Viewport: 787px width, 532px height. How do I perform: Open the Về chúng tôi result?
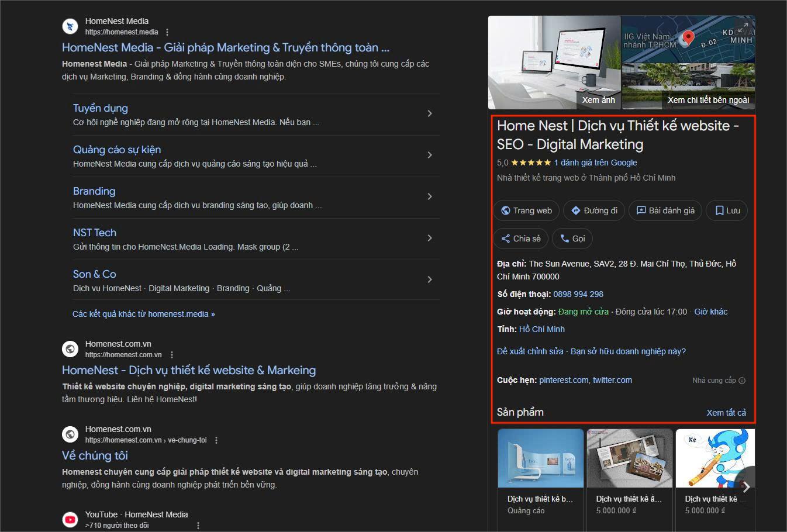tap(95, 455)
